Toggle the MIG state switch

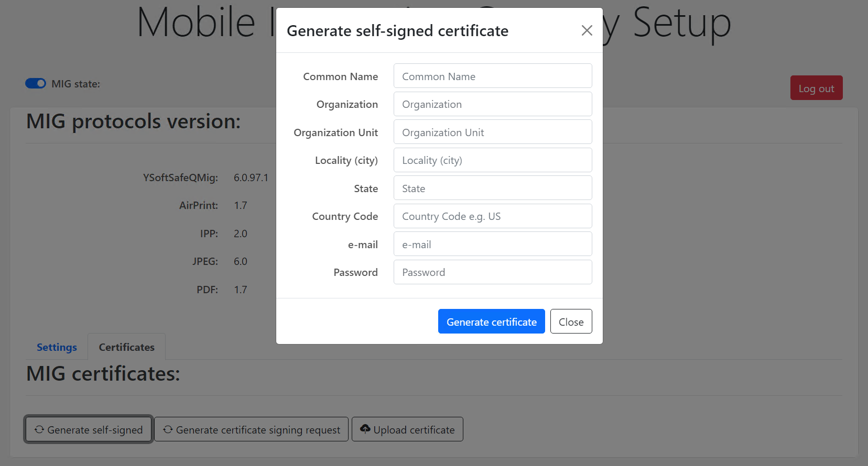coord(36,84)
